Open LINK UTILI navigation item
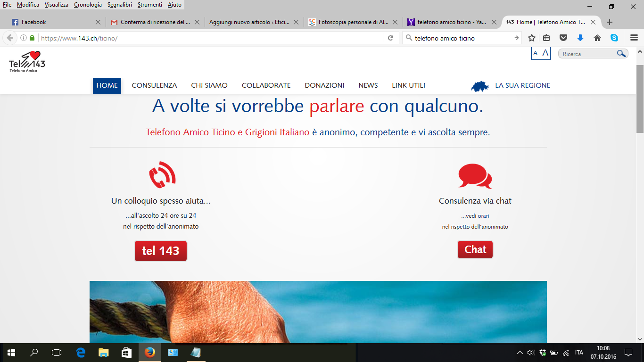 pos(408,86)
